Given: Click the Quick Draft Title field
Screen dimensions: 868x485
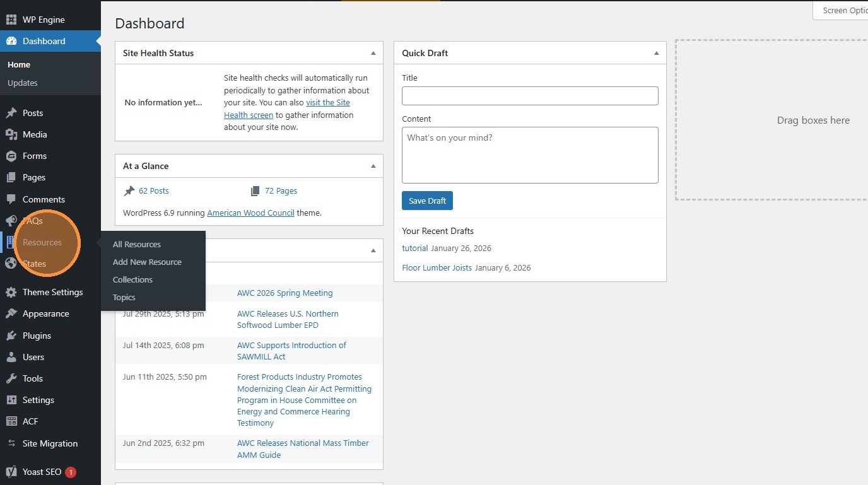Looking at the screenshot, I should coord(530,96).
